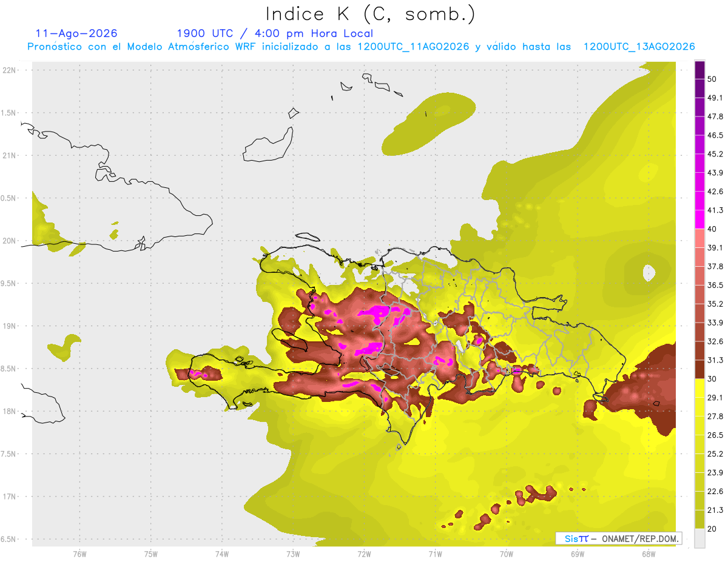The image size is (728, 562).
Task: Click the longitude label '70W'
Action: pos(506,554)
